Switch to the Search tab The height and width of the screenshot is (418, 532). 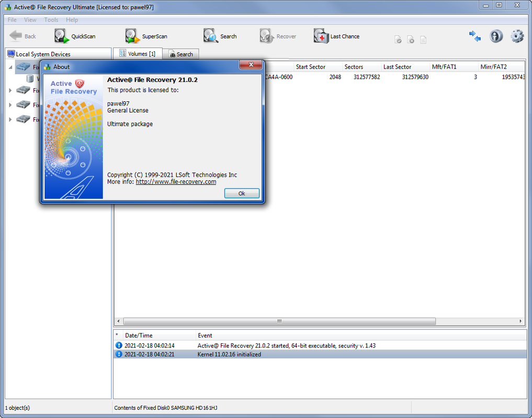(x=181, y=54)
